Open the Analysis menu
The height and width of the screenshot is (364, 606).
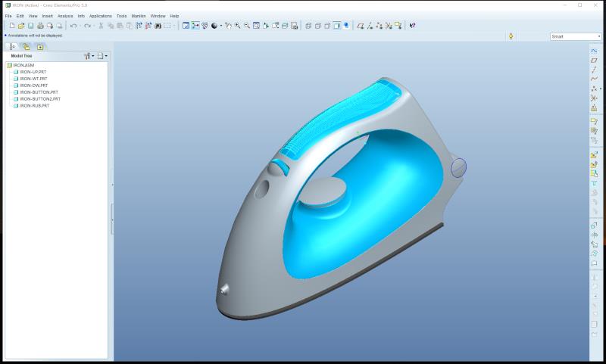65,16
